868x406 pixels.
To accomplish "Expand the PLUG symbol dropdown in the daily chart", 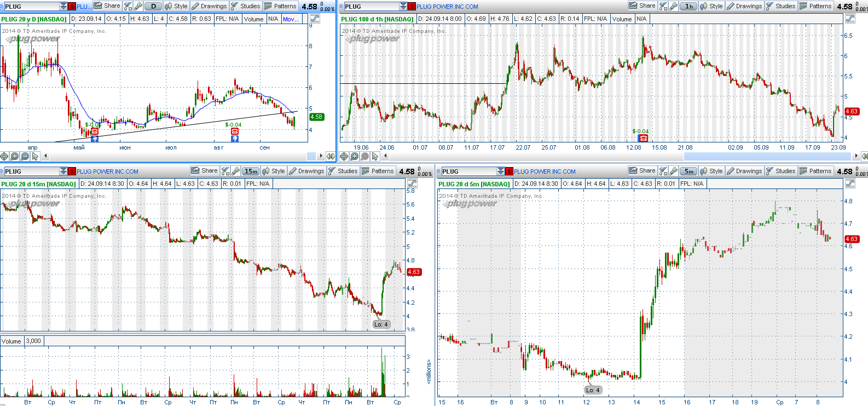I will [63, 6].
